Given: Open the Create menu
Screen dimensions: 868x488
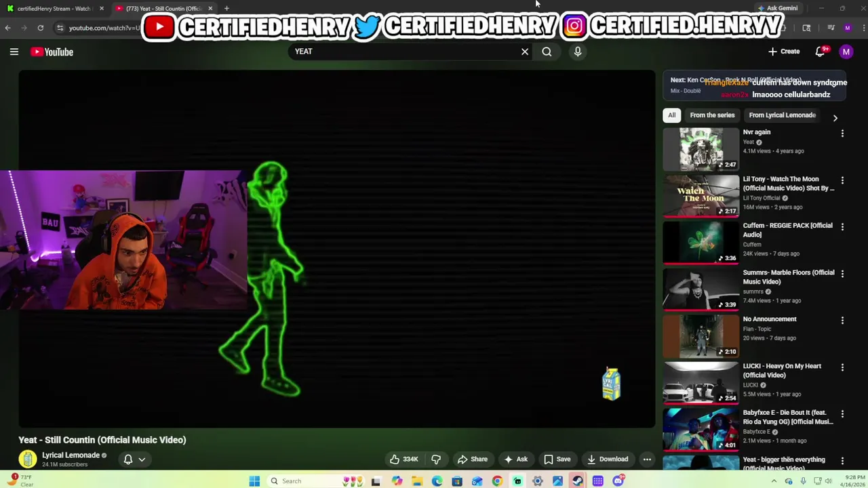Looking at the screenshot, I should click(x=784, y=52).
